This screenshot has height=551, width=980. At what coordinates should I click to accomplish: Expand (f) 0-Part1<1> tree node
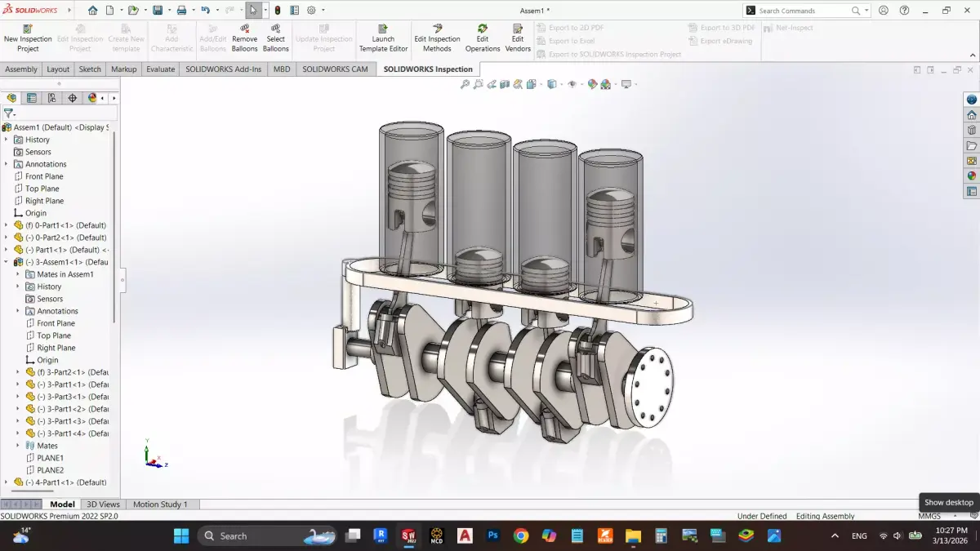click(x=6, y=225)
